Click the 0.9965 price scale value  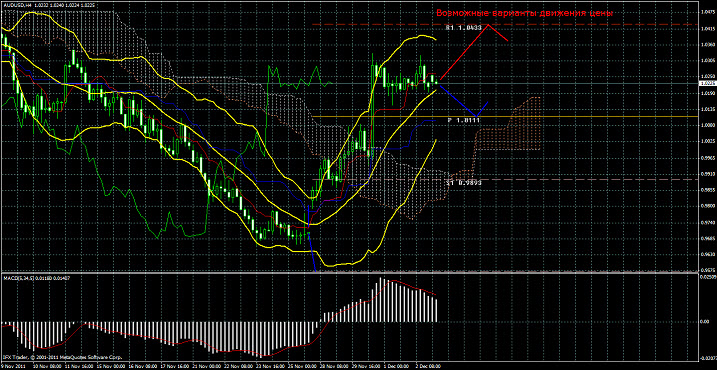click(708, 158)
